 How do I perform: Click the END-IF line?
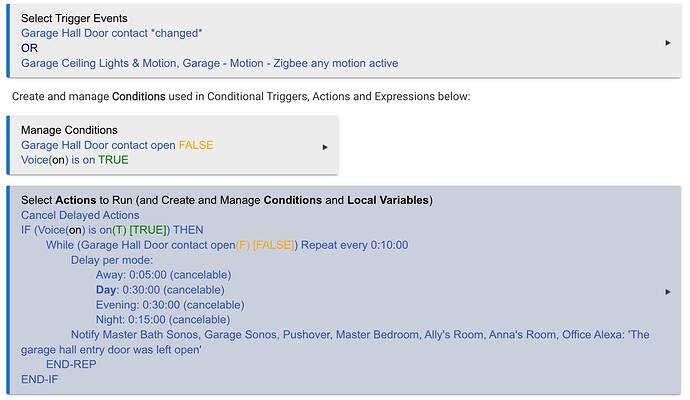40,379
